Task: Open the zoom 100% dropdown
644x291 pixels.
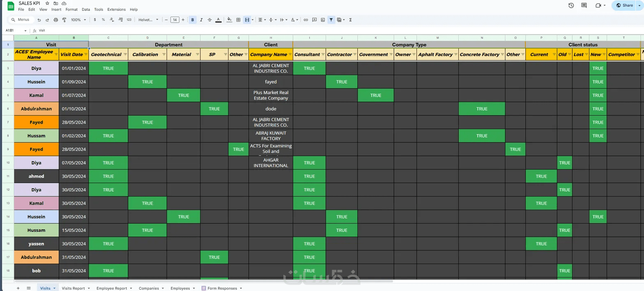Action: coord(78,20)
